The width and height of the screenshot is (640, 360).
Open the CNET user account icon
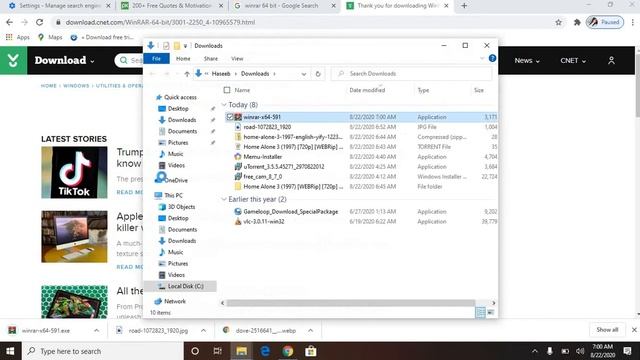pos(611,60)
